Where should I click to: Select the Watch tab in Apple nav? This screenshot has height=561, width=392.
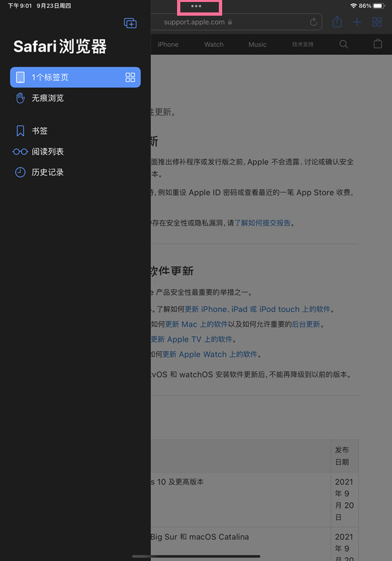pos(214,44)
